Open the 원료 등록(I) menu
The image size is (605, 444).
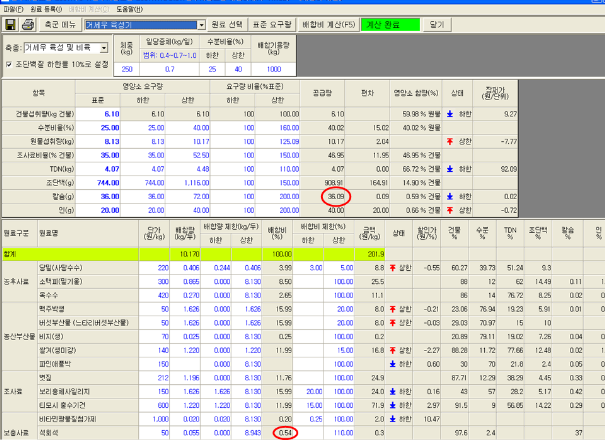tap(46, 9)
